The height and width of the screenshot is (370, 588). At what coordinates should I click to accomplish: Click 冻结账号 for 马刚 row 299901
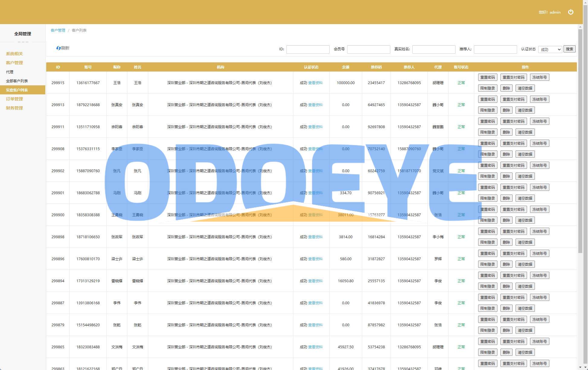pos(539,187)
